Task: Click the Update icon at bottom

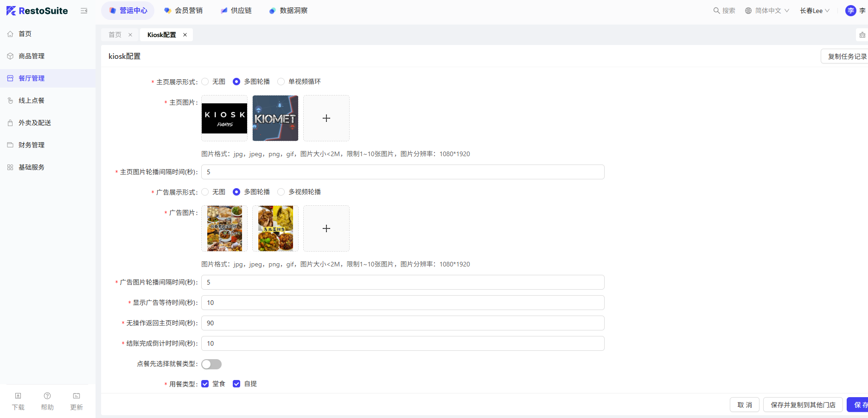Action: tap(77, 396)
